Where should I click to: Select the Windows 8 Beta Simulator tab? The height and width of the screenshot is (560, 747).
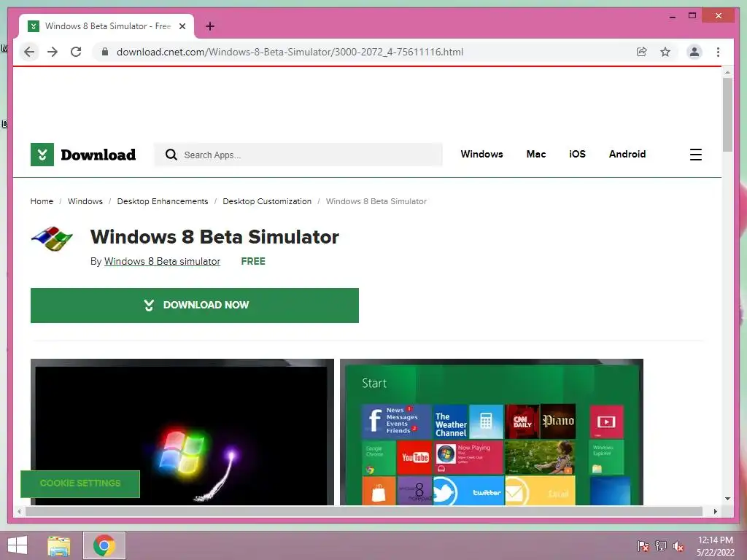coord(107,26)
